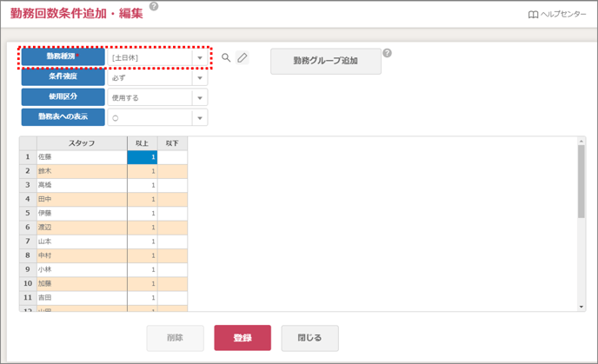
Task: Click row number 10 header
Action: click(28, 284)
